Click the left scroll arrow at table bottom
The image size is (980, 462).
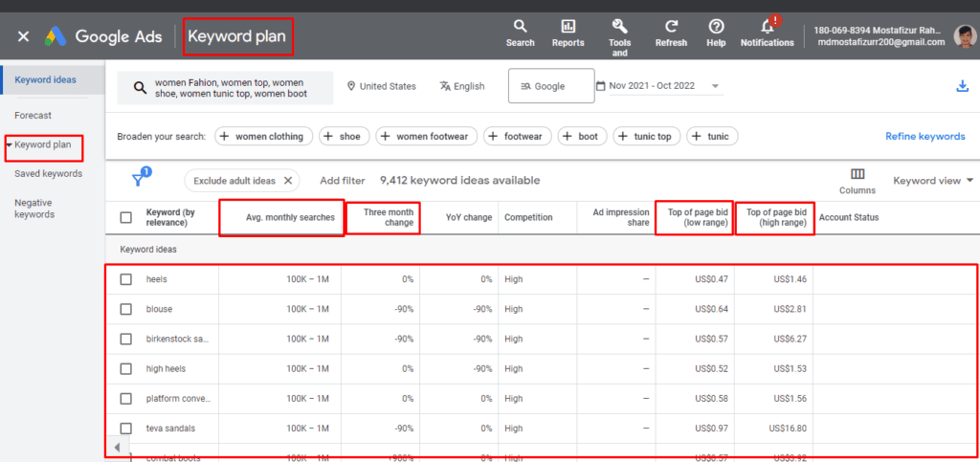click(117, 448)
